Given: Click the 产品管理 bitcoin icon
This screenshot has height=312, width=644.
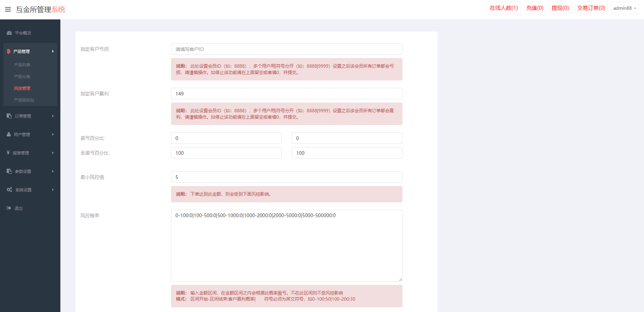Looking at the screenshot, I should [x=9, y=51].
